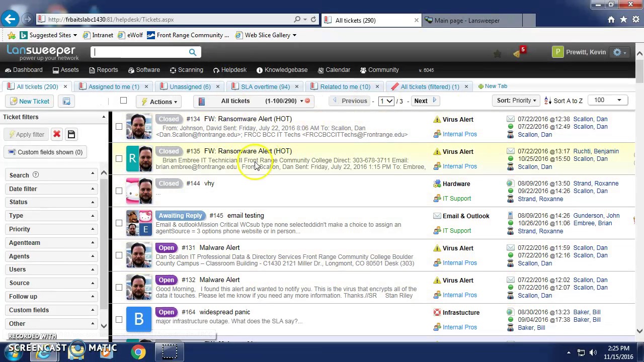This screenshot has width=644, height=362.
Task: Open the 100 per page dropdown
Action: point(608,100)
